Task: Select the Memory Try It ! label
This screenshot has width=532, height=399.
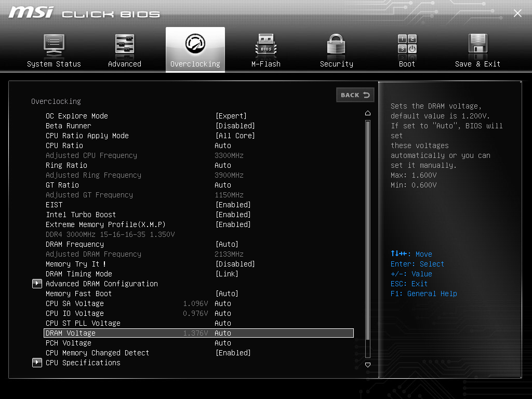Action: point(76,264)
